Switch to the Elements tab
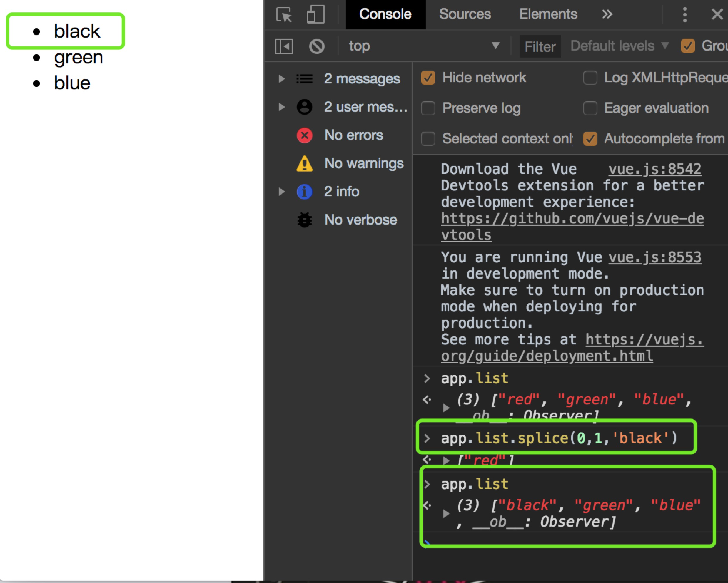728x583 pixels. [548, 14]
